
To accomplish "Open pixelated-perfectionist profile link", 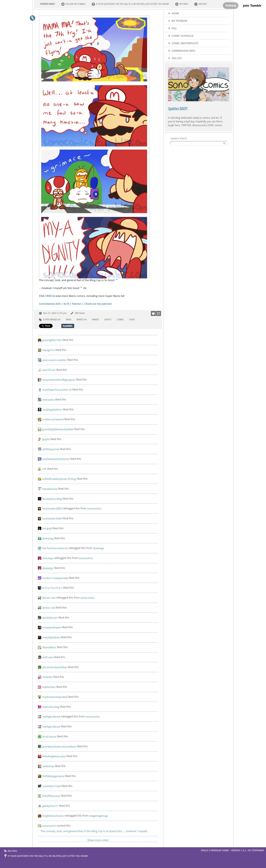I will pos(56,459).
